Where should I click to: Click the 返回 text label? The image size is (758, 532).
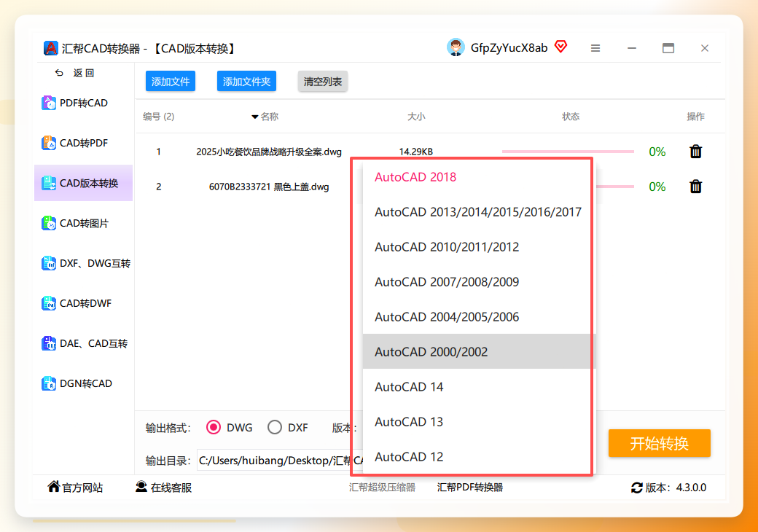click(x=84, y=73)
